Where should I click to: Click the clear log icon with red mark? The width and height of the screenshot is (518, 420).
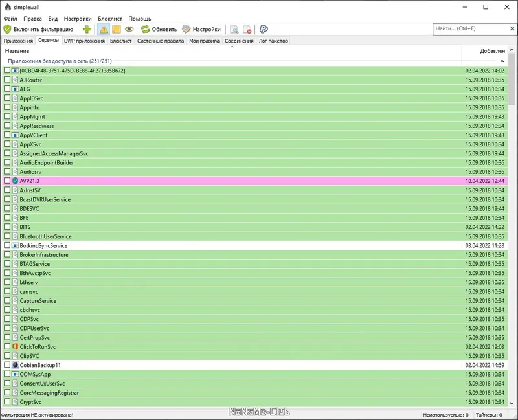coord(247,29)
